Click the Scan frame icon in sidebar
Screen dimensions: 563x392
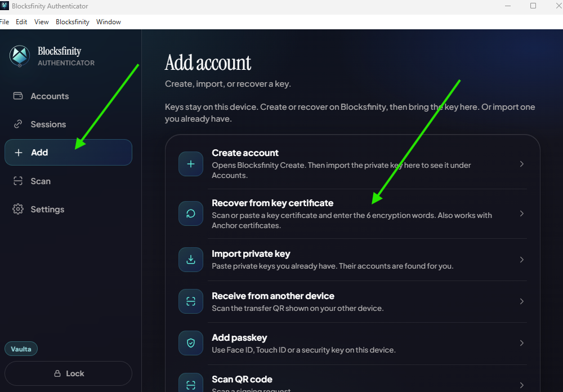(x=18, y=181)
